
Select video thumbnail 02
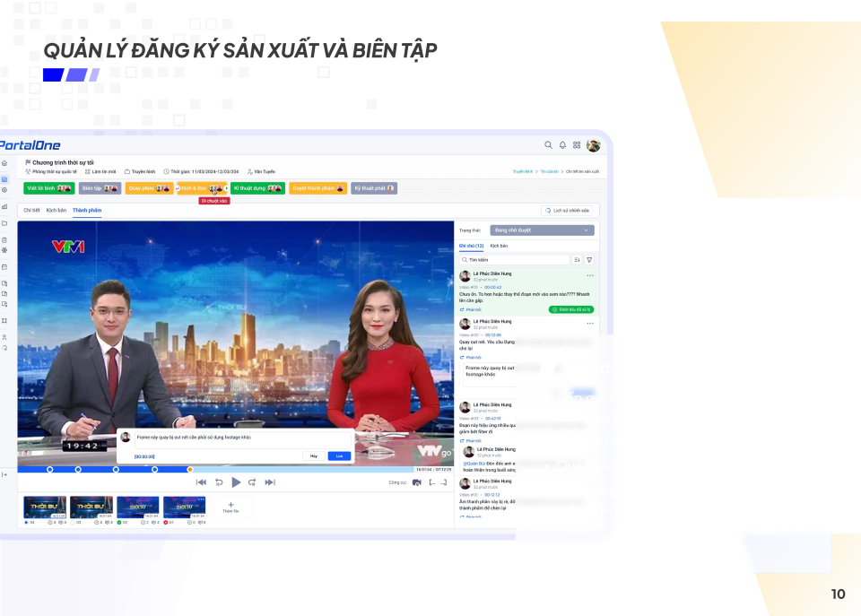pyautogui.click(x=138, y=508)
